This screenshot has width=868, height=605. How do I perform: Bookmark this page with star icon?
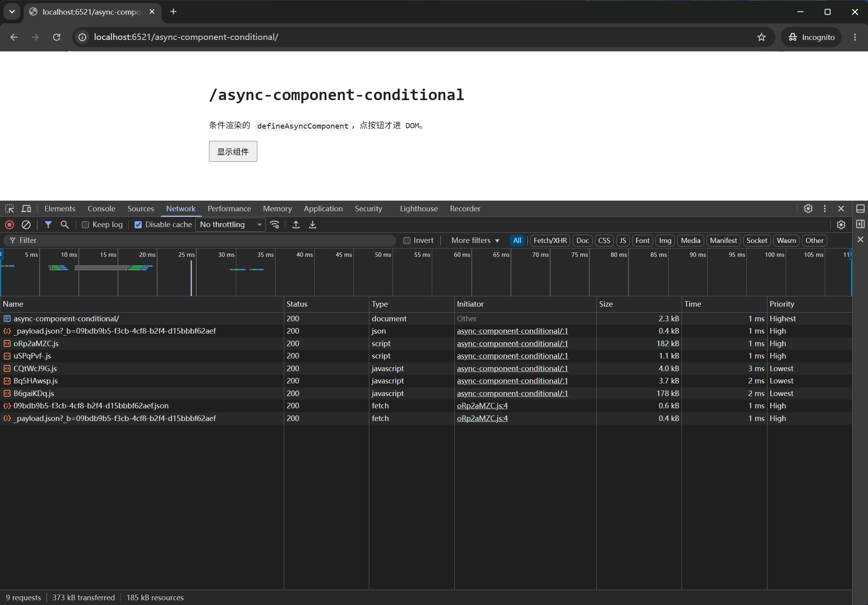pyautogui.click(x=762, y=37)
